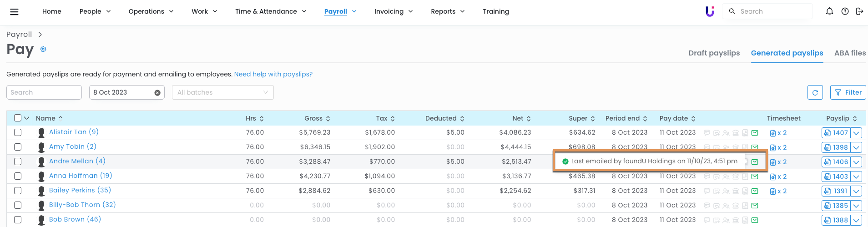Viewport: 868px width, 227px height.
Task: Click the refresh payslips button
Action: point(815,92)
